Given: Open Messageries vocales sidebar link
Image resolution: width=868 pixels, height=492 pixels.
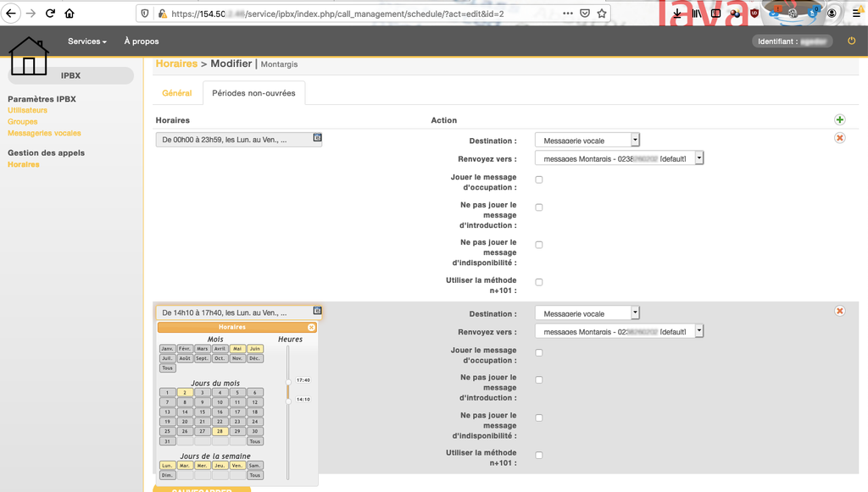Looking at the screenshot, I should [44, 133].
